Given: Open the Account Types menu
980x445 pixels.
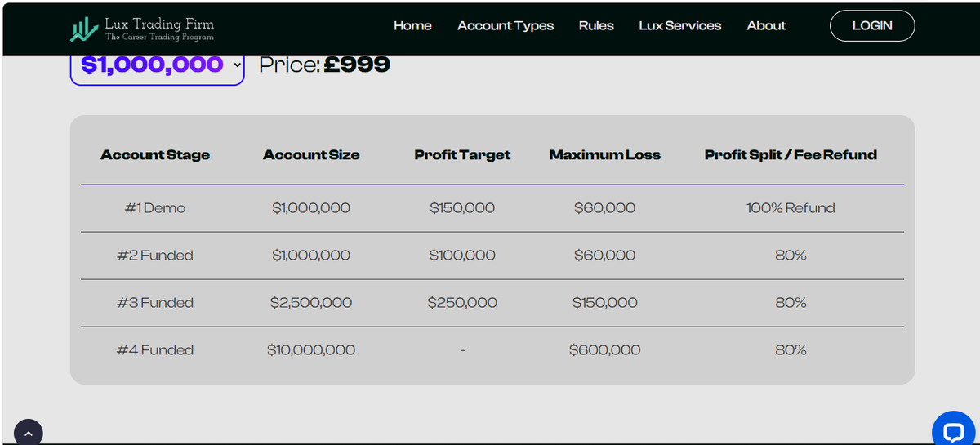Looking at the screenshot, I should (506, 25).
